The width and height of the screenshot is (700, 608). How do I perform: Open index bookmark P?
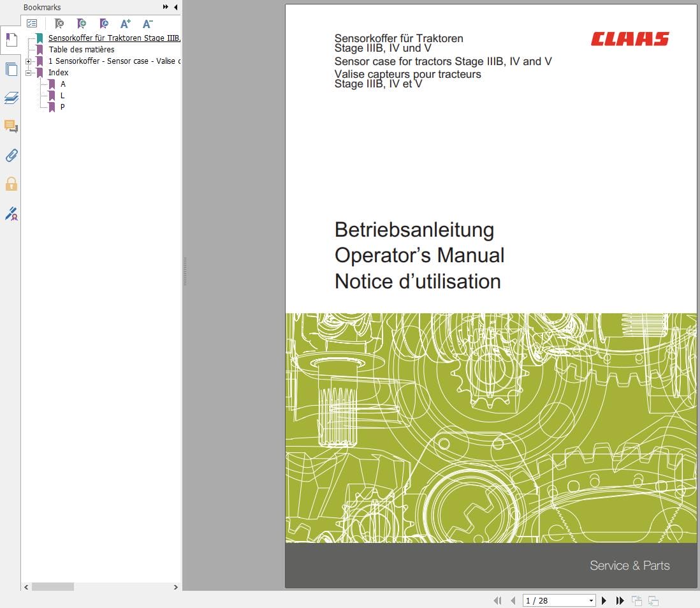point(62,107)
